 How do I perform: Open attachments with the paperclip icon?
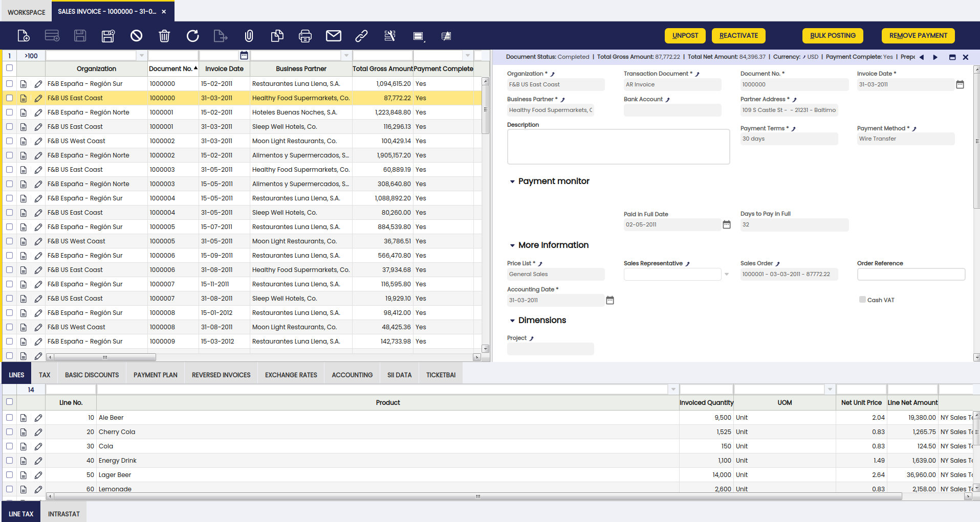(249, 36)
